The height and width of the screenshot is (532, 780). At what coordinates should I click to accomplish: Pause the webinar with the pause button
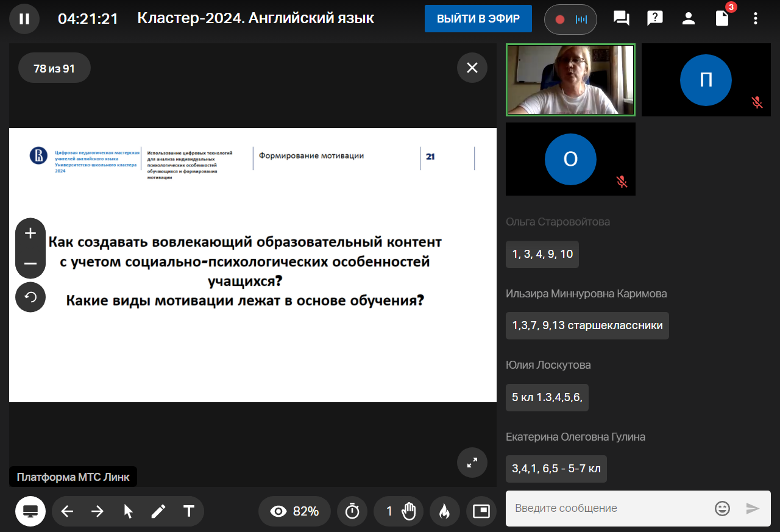[x=24, y=19]
